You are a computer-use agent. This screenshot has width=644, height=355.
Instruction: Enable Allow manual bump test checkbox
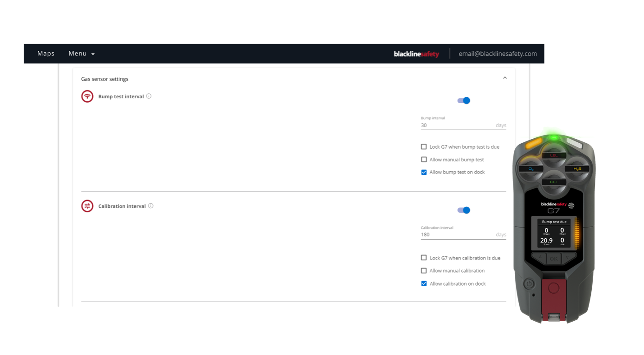point(424,159)
